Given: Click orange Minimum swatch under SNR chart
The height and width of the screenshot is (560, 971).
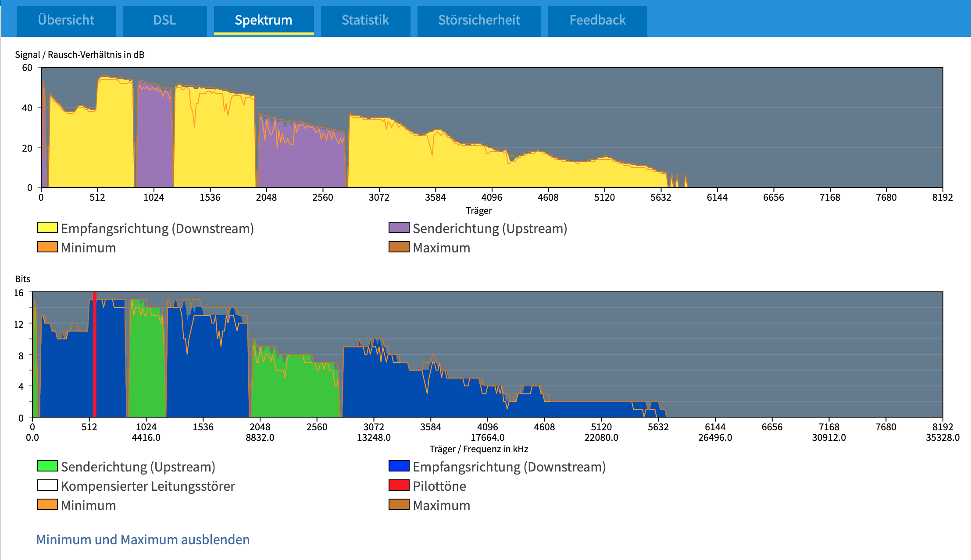Looking at the screenshot, I should pyautogui.click(x=47, y=247).
